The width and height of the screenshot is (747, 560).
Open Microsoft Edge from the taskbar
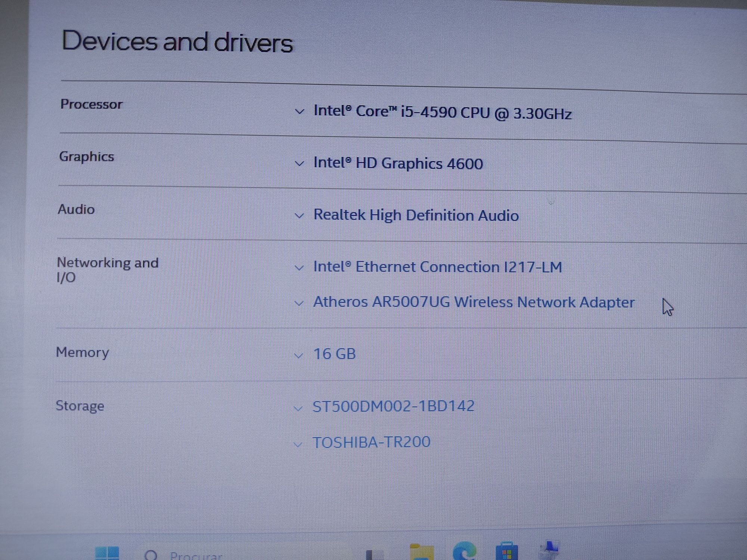(464, 551)
